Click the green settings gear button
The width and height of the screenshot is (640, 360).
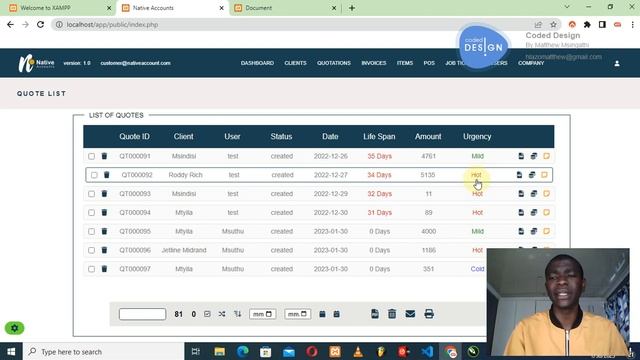click(x=15, y=328)
